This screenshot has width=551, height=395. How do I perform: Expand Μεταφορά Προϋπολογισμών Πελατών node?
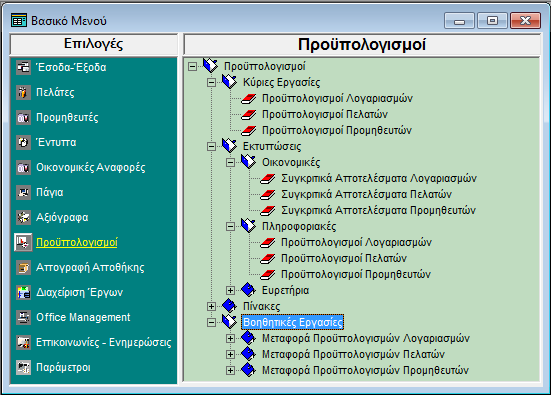click(x=230, y=354)
